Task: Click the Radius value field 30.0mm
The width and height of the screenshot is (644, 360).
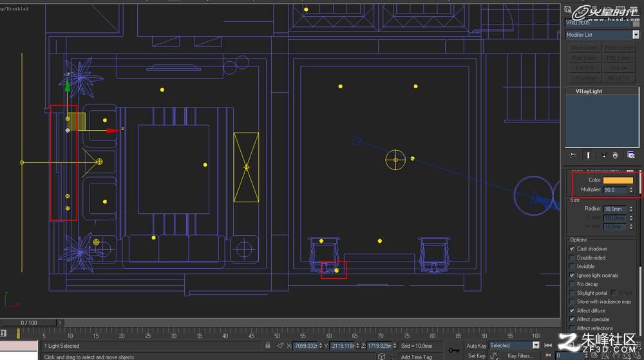Action: [615, 209]
